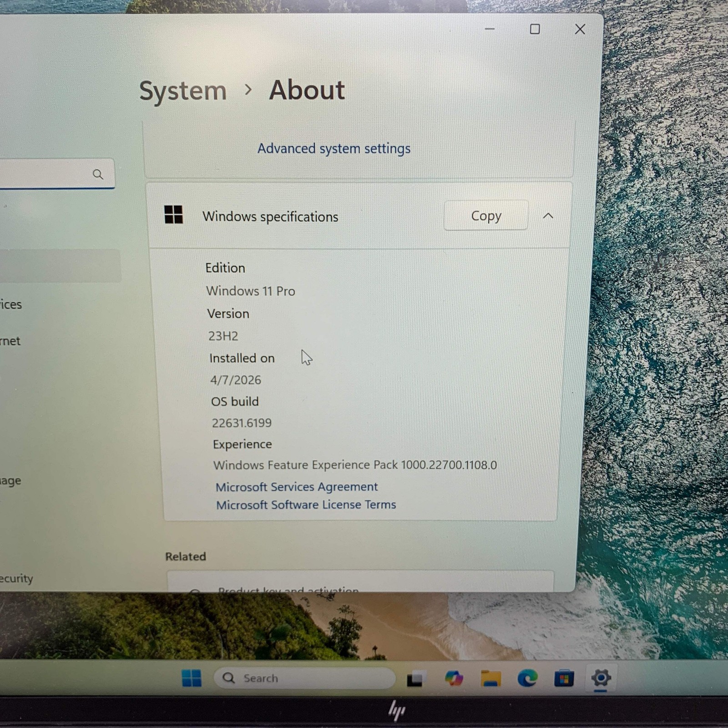Screen dimensions: 728x728
Task: Click the Windows logo beside Windows specifications
Action: coord(173,214)
